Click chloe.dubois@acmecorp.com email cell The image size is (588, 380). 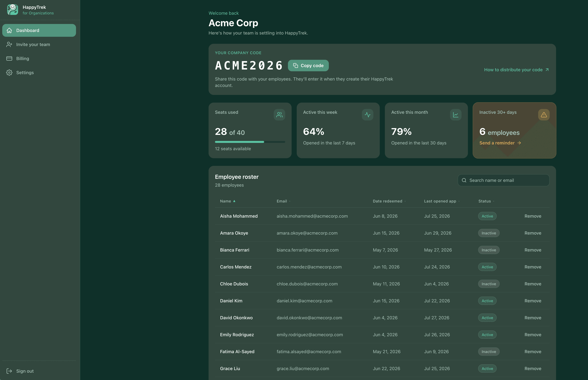[x=307, y=284]
